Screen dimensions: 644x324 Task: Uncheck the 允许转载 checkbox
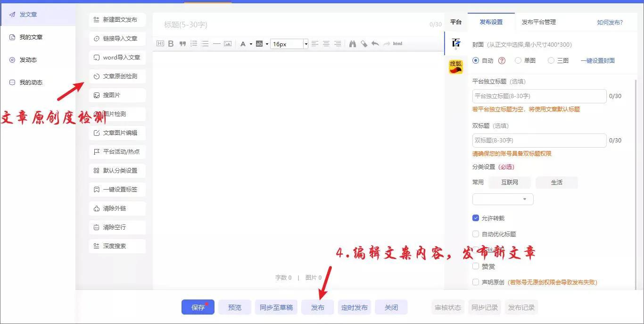coord(476,218)
